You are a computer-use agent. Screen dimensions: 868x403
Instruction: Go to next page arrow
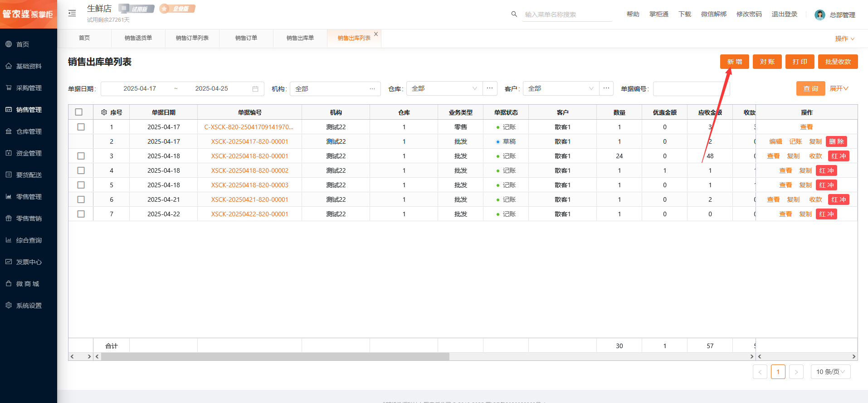point(796,372)
